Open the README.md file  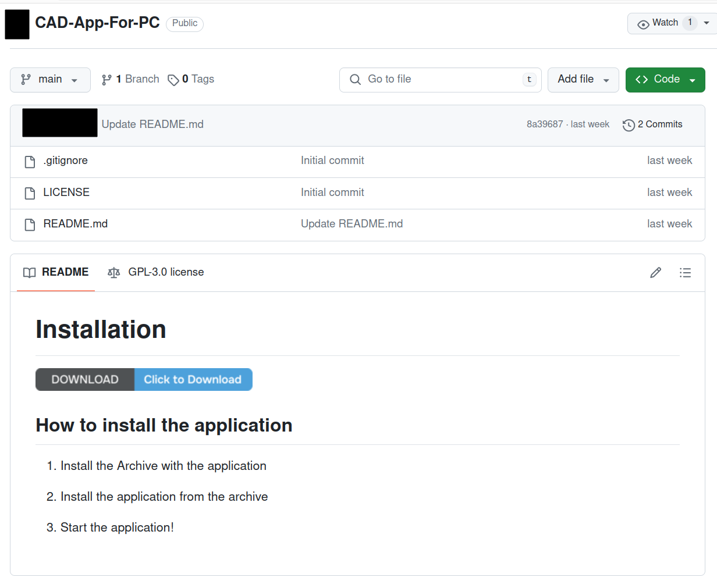75,223
